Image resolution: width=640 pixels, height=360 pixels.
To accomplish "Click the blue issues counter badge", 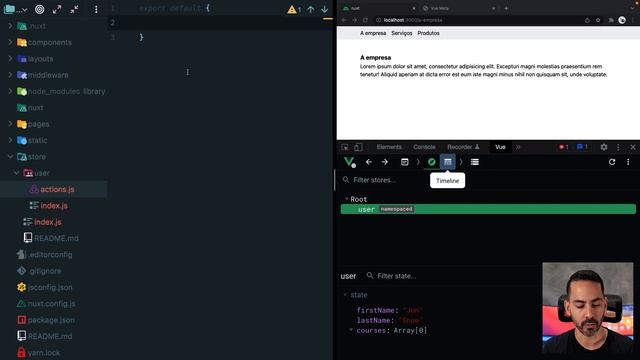I will [x=582, y=147].
